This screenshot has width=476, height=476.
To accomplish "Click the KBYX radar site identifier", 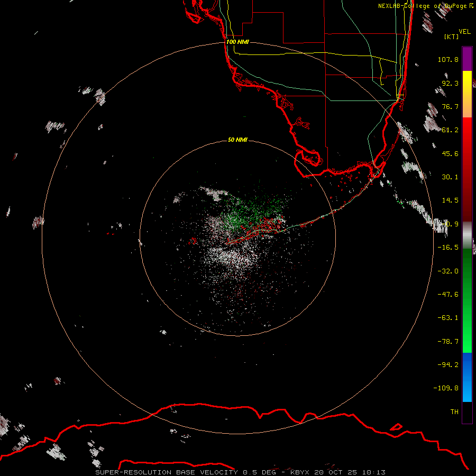I will point(299,472).
